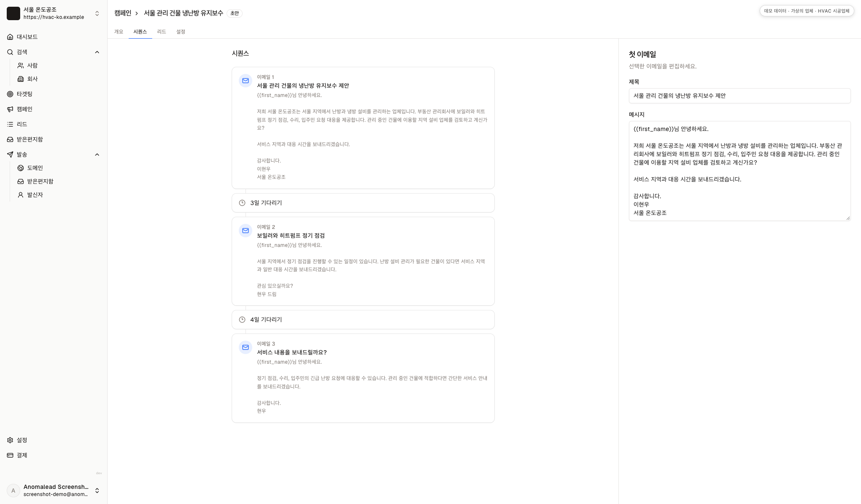Click the clock icon for 4일 기다리기
The width and height of the screenshot is (861, 504).
click(242, 320)
